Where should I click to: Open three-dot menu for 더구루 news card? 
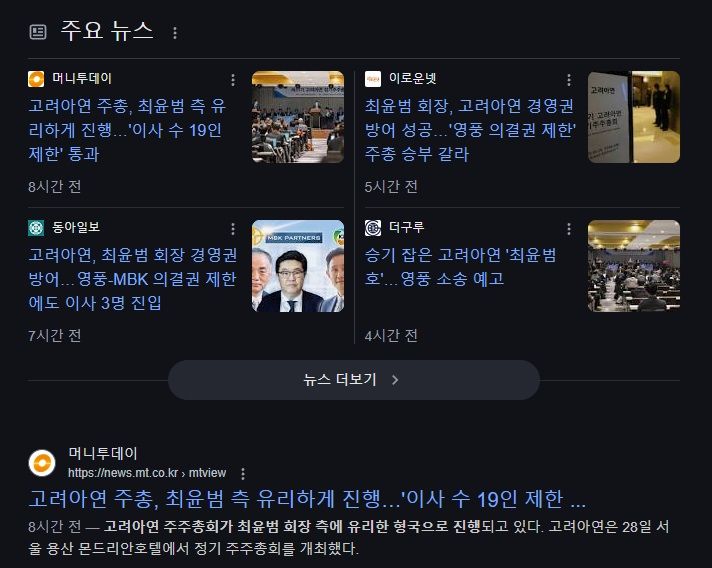tap(569, 229)
